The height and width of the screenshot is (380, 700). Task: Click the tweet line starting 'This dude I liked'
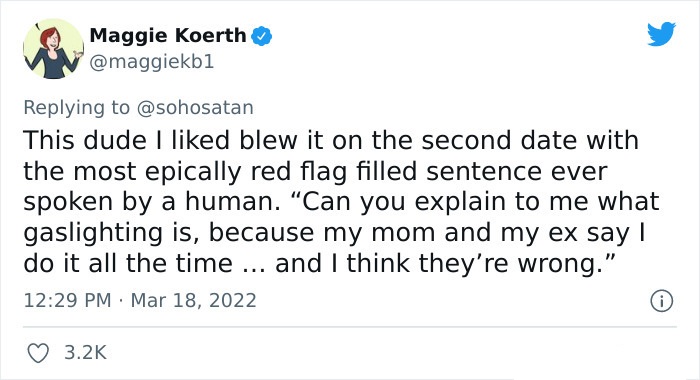pos(331,140)
